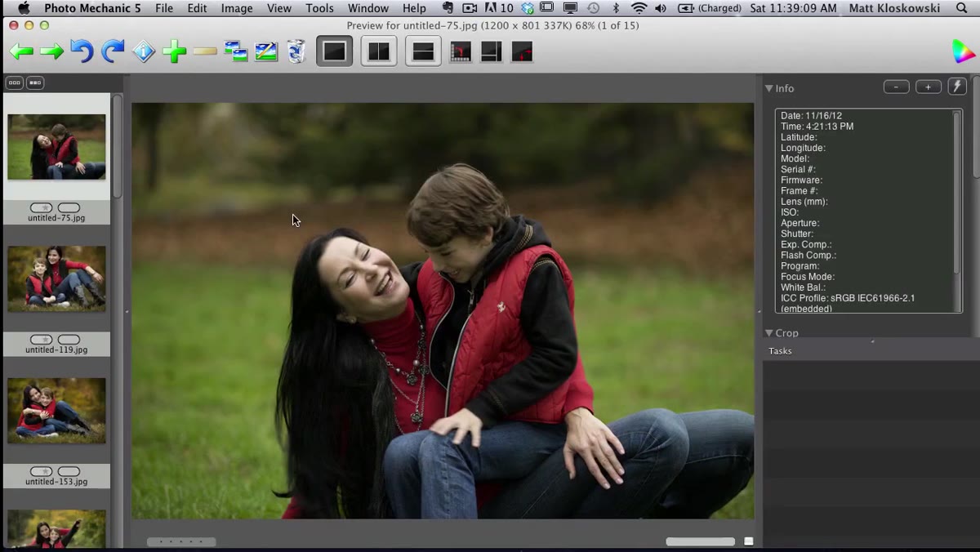Open the color wheel icon in toolbar
The height and width of the screenshot is (552, 980).
pos(964,51)
